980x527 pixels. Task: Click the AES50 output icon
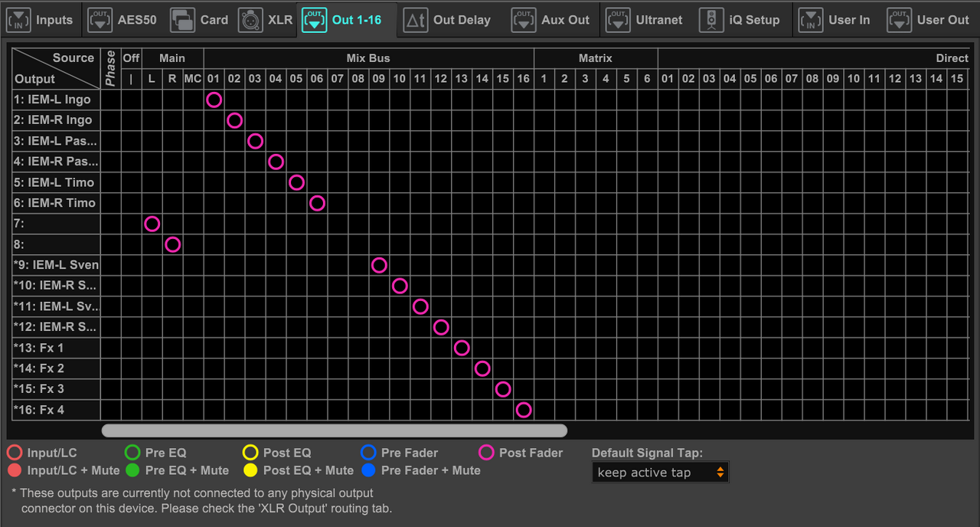click(x=100, y=20)
